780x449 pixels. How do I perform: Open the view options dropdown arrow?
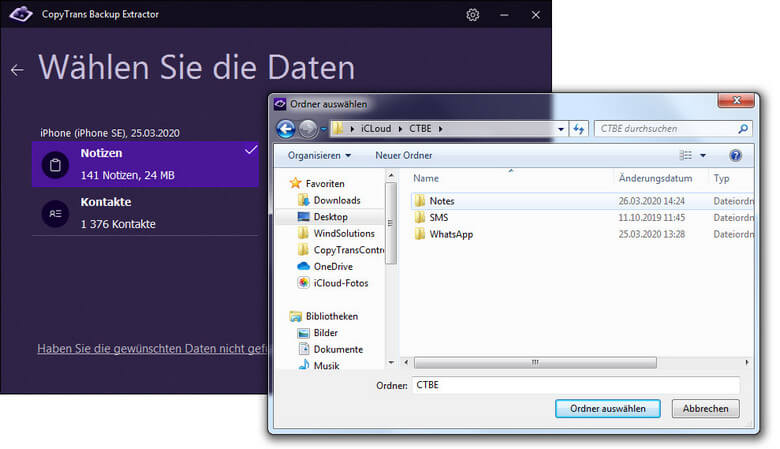point(703,156)
